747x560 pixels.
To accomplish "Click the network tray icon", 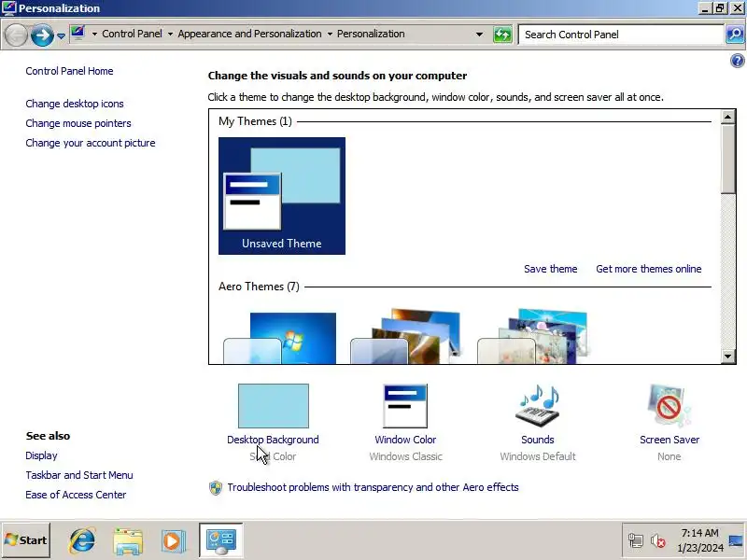I will tap(636, 540).
